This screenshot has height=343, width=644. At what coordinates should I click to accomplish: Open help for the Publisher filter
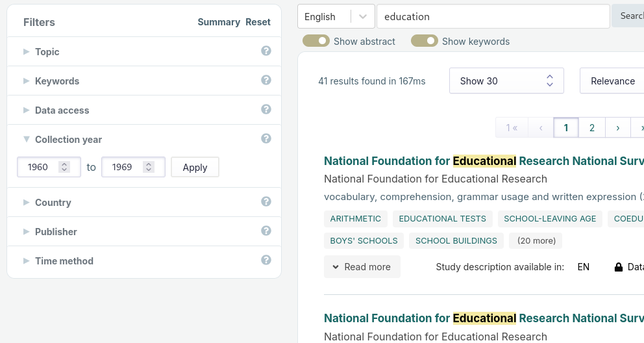(266, 231)
